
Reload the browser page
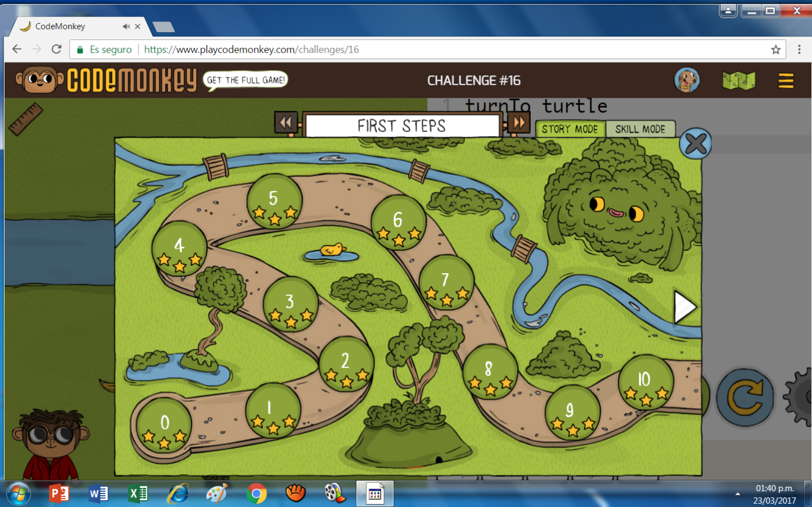56,49
